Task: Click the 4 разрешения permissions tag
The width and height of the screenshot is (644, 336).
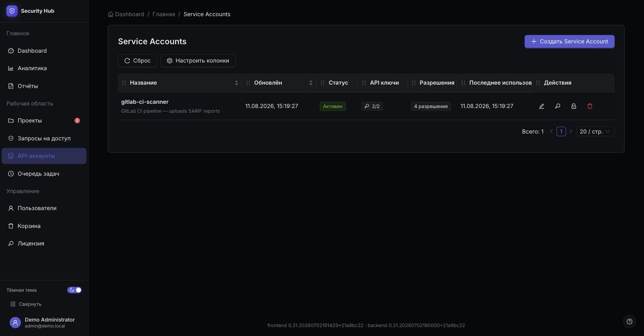Action: point(431,106)
